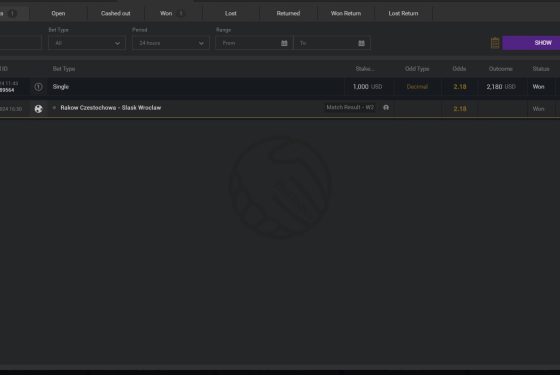
Task: Click the 2.18 odds on match row
Action: (x=460, y=109)
